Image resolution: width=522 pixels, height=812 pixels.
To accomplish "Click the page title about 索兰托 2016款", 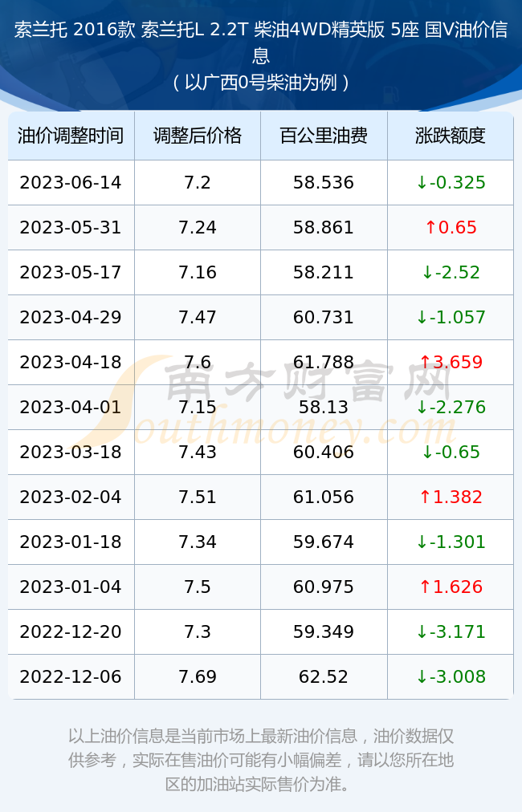I will (x=261, y=42).
